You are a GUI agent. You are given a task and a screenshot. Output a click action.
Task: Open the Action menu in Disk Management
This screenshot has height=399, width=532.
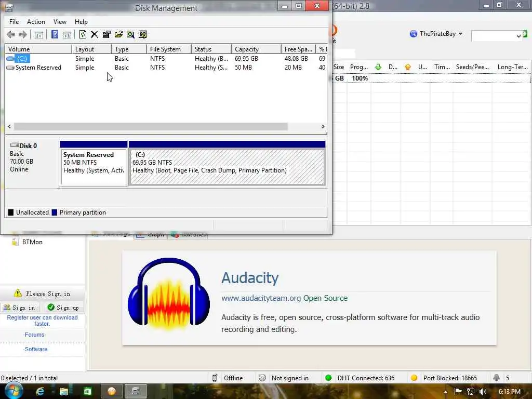tap(36, 22)
